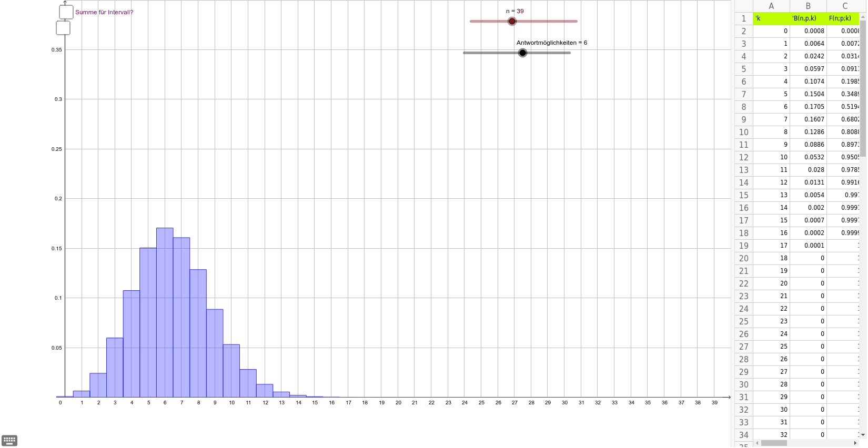
Task: Select row header 20 in spreadsheet
Action: 744,258
